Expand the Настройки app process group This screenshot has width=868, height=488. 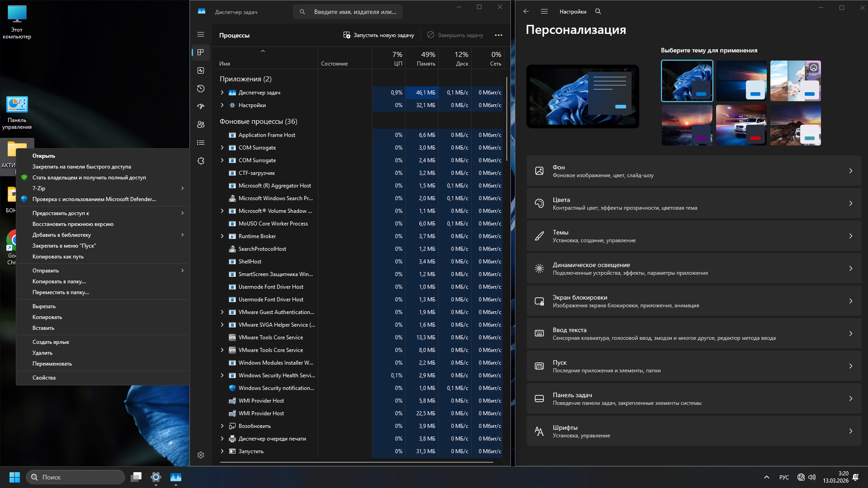click(x=222, y=105)
